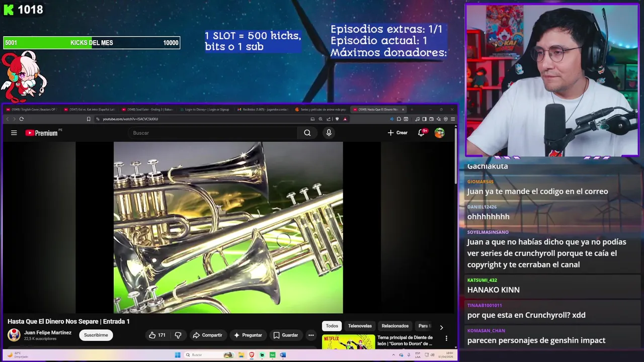Click the Compartir button

(x=207, y=335)
